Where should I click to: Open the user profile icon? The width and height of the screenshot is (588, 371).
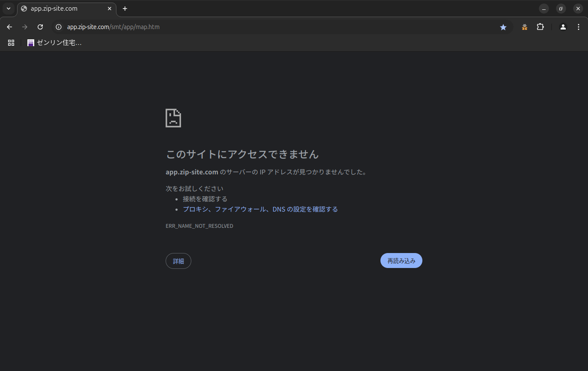(563, 27)
